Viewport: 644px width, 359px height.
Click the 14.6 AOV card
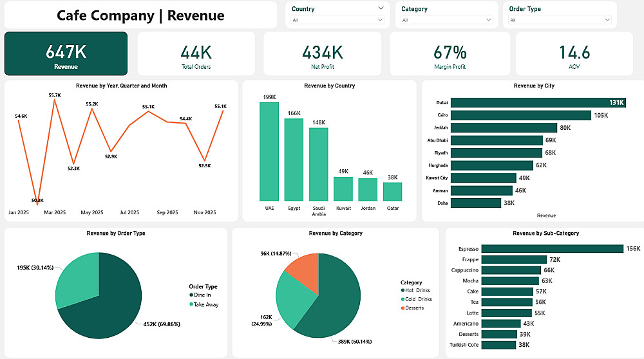574,53
